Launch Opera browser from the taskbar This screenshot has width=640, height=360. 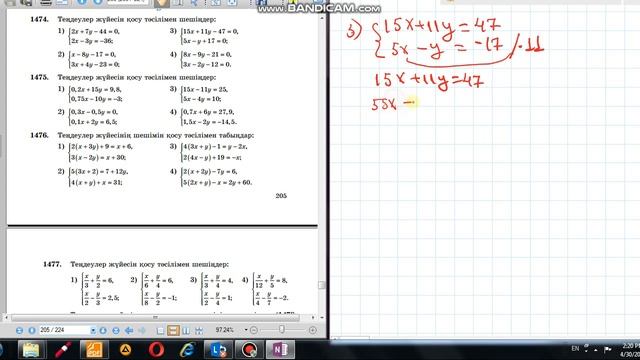tap(156, 349)
